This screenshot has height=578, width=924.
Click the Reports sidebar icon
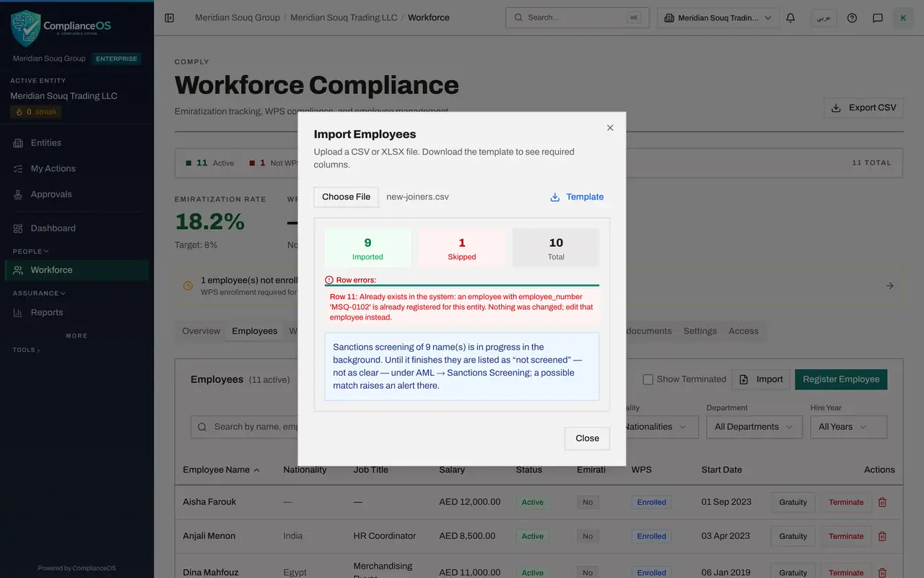18,313
